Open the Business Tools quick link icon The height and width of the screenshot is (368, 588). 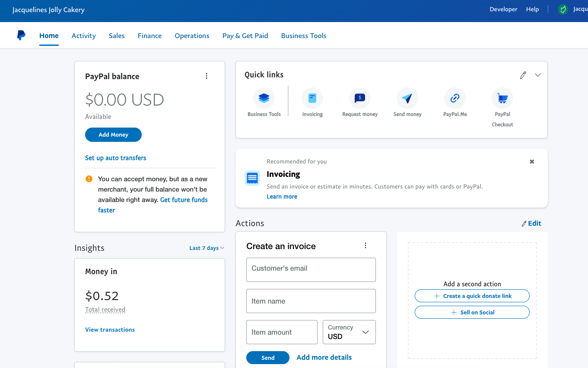264,98
